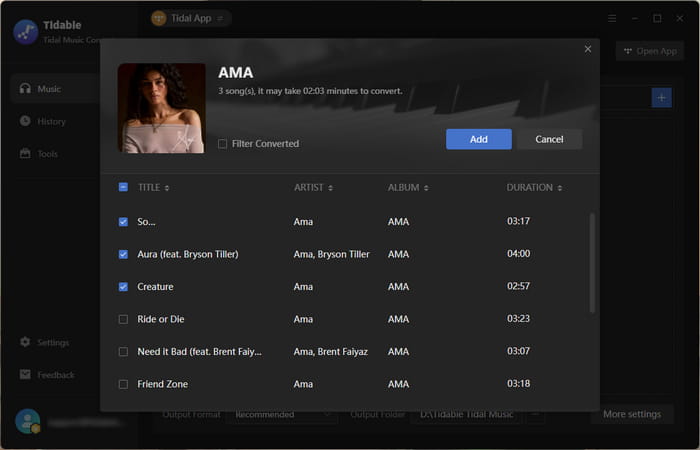Click the Music headphones icon
The height and width of the screenshot is (450, 700).
click(25, 88)
